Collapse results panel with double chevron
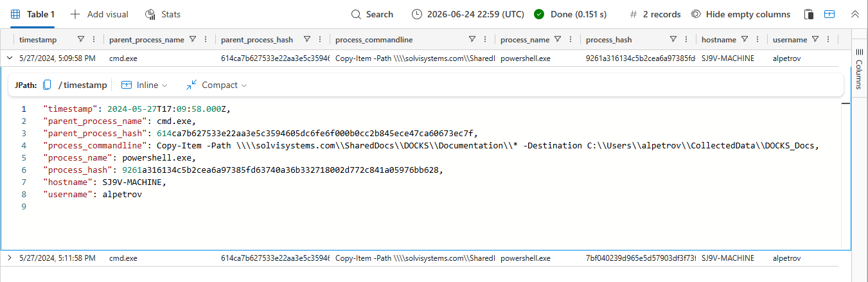The width and height of the screenshot is (868, 282). (855, 14)
